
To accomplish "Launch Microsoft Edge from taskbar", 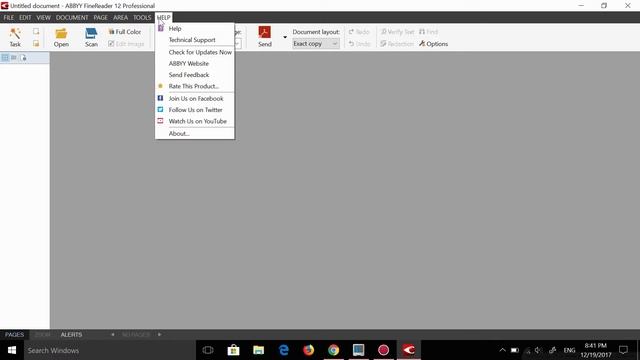I will 284,350.
